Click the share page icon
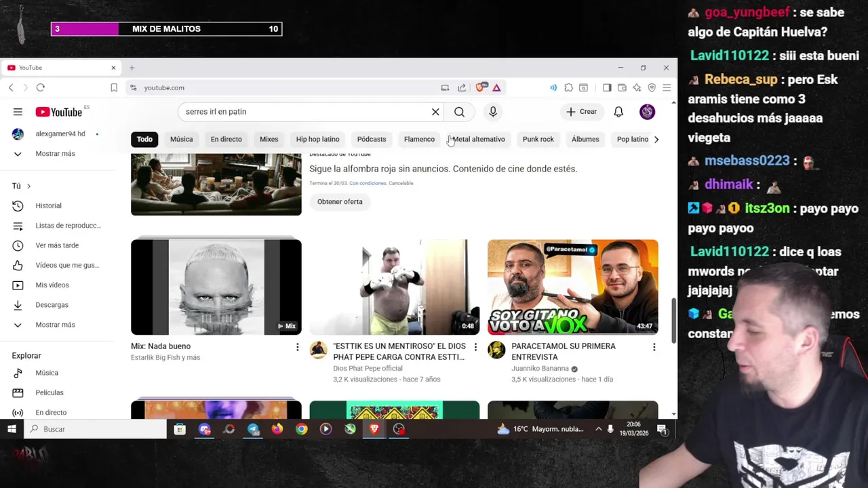 pyautogui.click(x=462, y=87)
